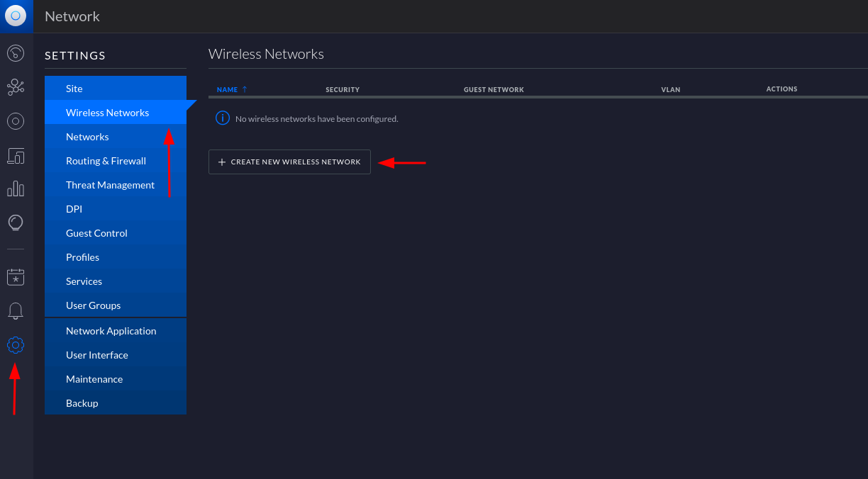Navigate to User Groups settings

[x=93, y=305]
